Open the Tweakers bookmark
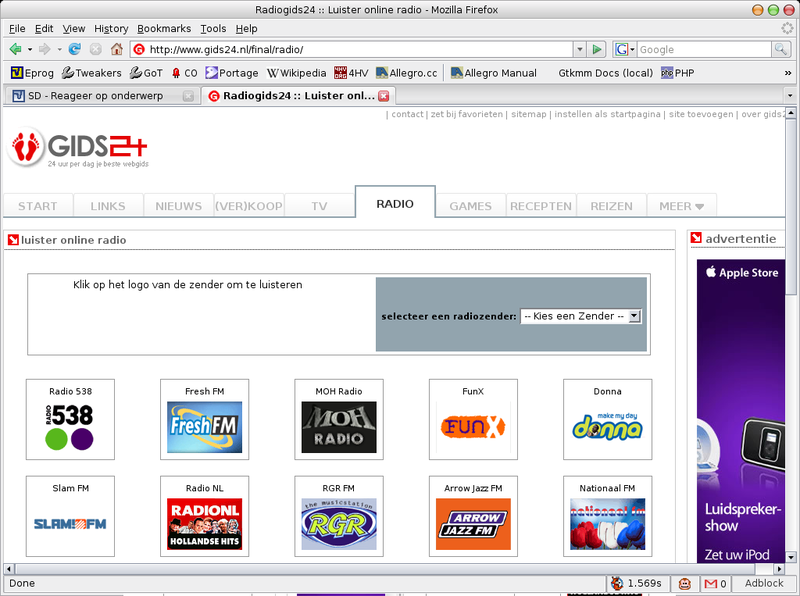 [x=91, y=73]
